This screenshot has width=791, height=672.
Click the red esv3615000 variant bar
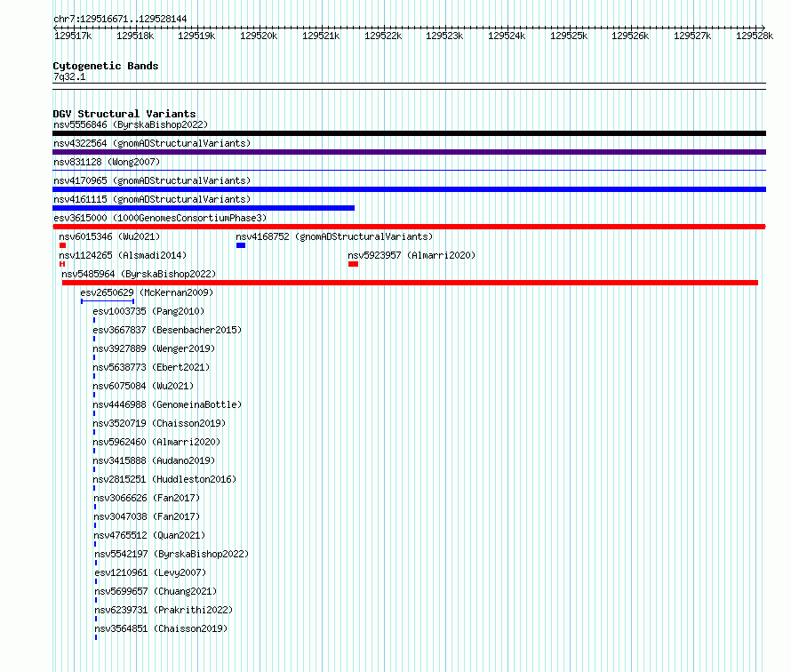tap(409, 227)
